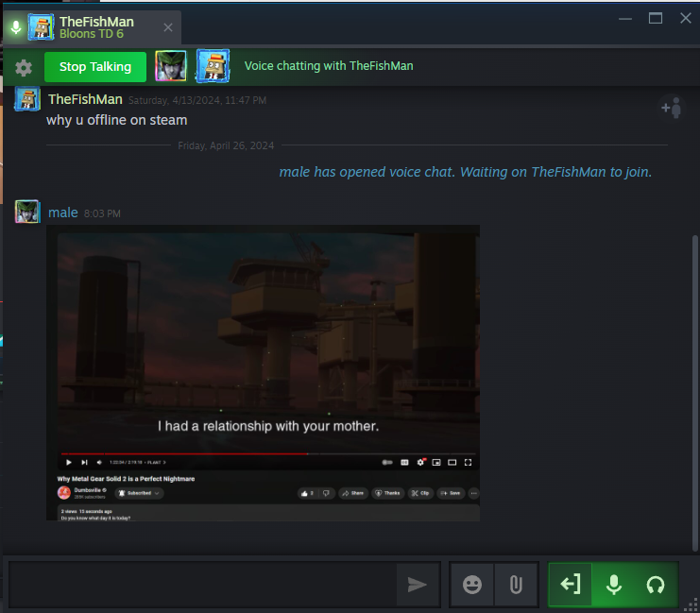Focus the chat message input field
Screen dimensions: 700x613
point(202,585)
